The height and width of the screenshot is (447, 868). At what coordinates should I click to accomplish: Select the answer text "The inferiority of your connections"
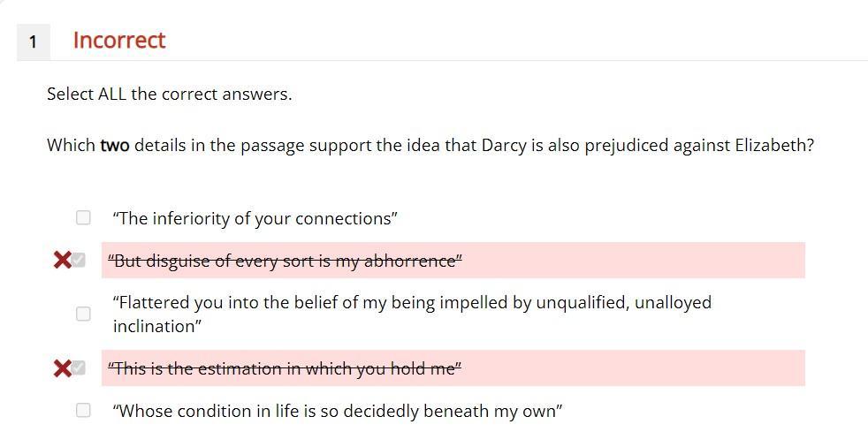[x=255, y=218]
